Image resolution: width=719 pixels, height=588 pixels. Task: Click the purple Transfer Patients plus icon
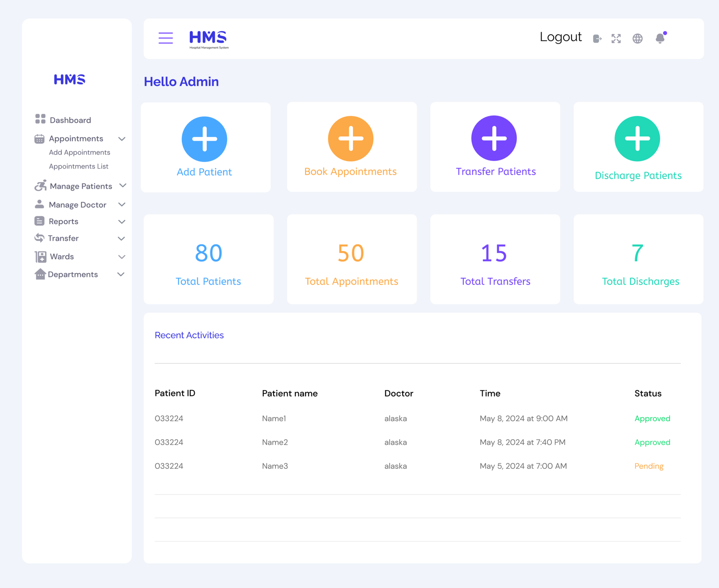494,138
